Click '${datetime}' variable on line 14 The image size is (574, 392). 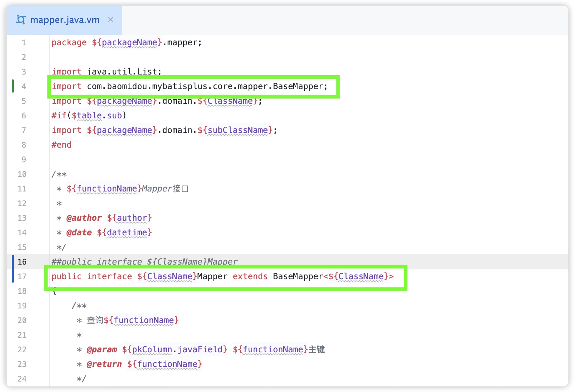click(124, 233)
